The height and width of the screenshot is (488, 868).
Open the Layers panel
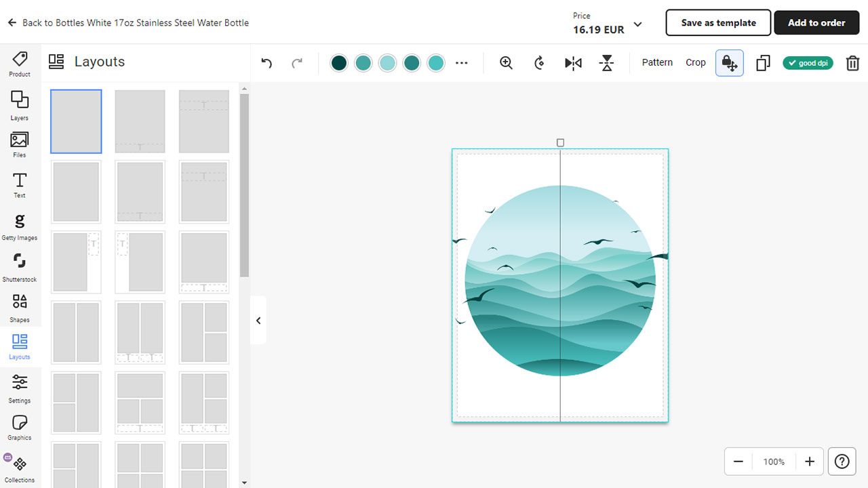coord(20,105)
